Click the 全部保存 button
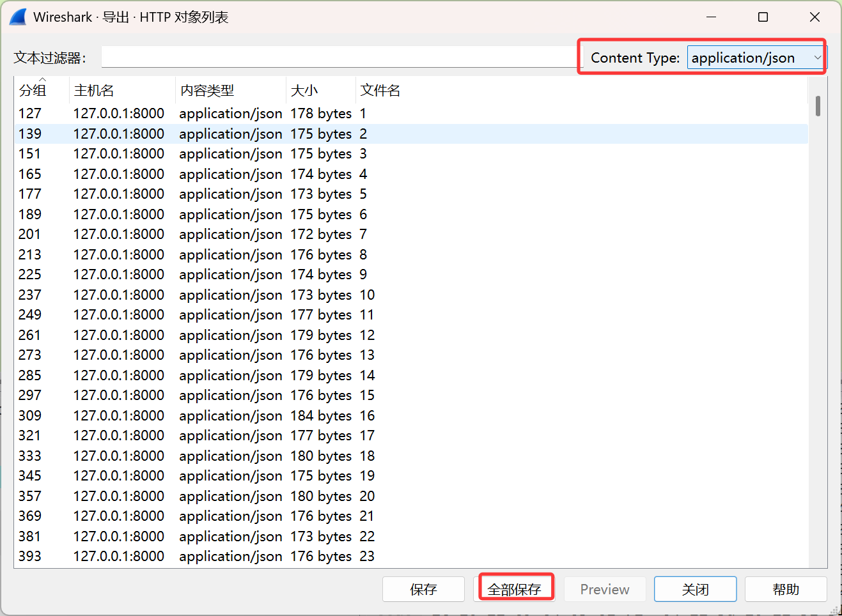842x616 pixels. [x=515, y=589]
